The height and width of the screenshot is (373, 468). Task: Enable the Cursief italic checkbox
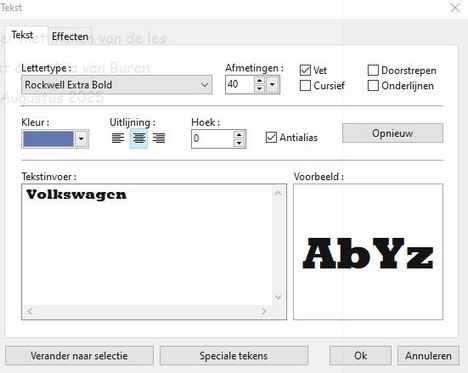coord(305,86)
